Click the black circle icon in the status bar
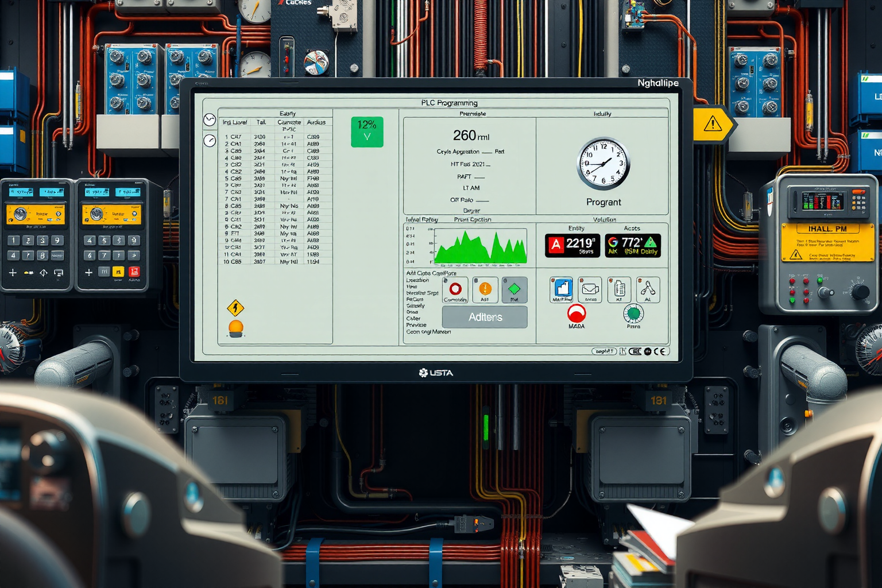Screen dimensions: 882x588 [x=648, y=351]
